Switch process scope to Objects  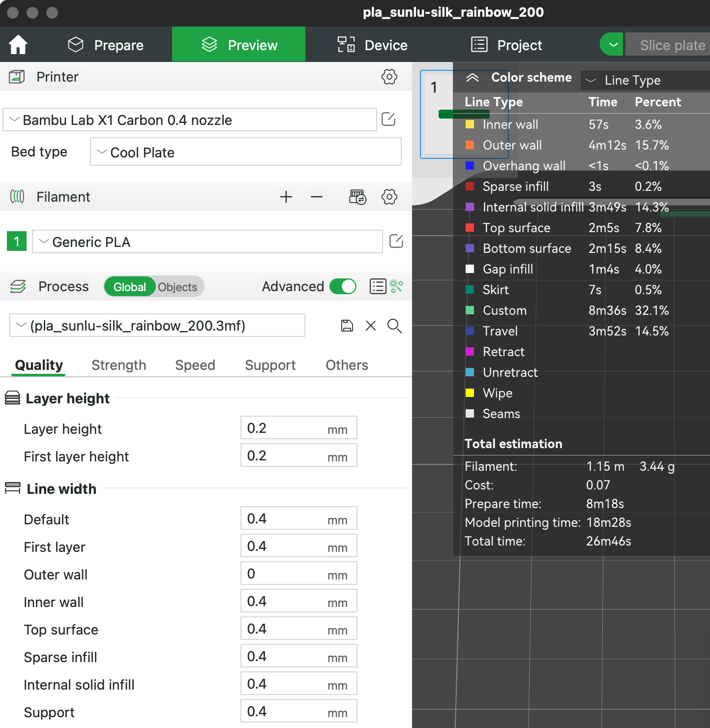(x=177, y=287)
